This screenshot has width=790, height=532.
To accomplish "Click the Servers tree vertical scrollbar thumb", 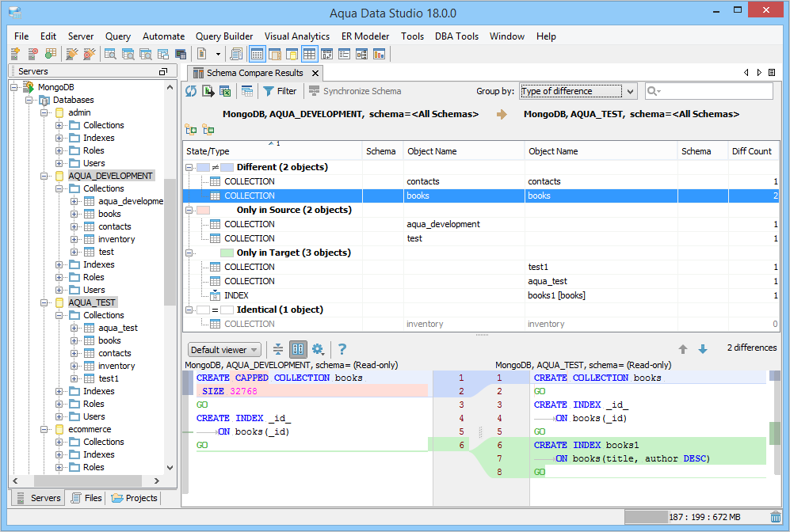I will [x=170, y=241].
